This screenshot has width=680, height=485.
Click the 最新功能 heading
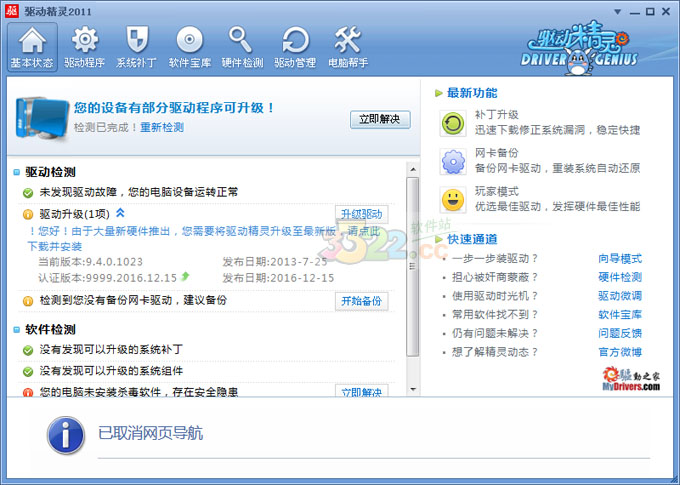click(x=472, y=93)
